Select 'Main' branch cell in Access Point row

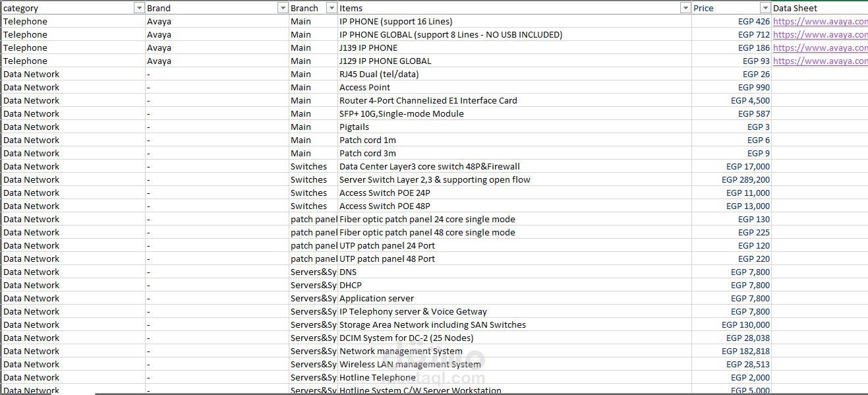click(314, 87)
